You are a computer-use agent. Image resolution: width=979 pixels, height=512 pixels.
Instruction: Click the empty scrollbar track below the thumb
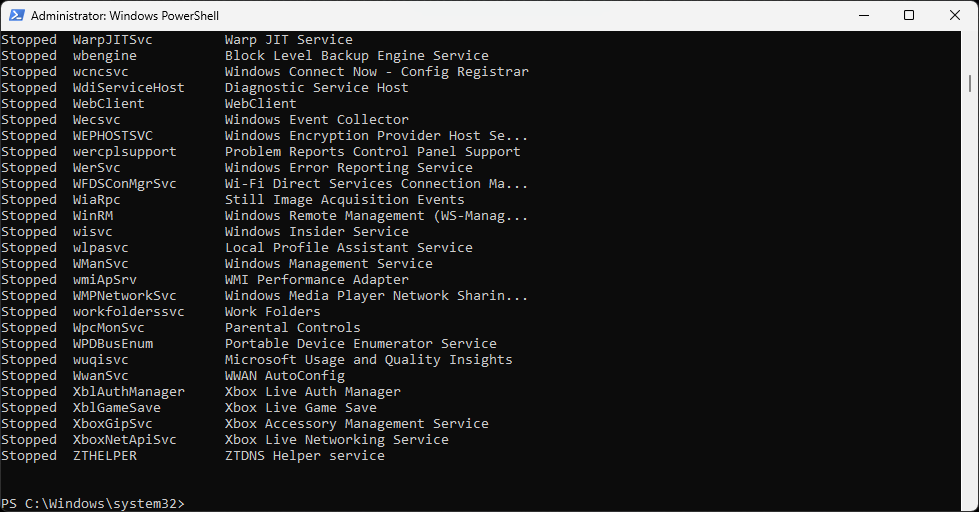click(972, 300)
